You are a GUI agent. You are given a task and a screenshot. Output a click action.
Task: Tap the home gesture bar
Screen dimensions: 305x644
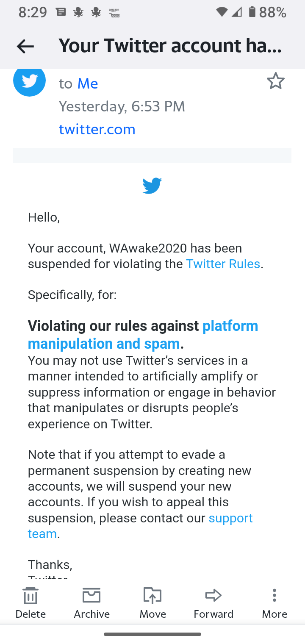[x=152, y=634]
